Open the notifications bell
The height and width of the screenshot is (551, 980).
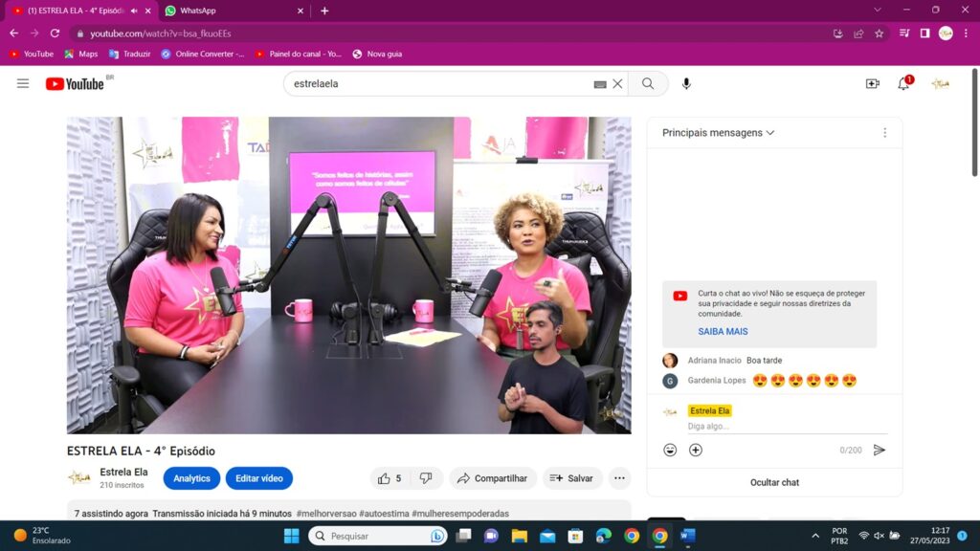click(903, 83)
